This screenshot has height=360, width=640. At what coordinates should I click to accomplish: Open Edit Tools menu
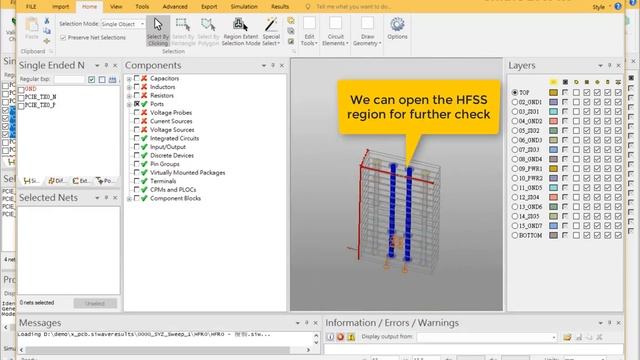309,31
